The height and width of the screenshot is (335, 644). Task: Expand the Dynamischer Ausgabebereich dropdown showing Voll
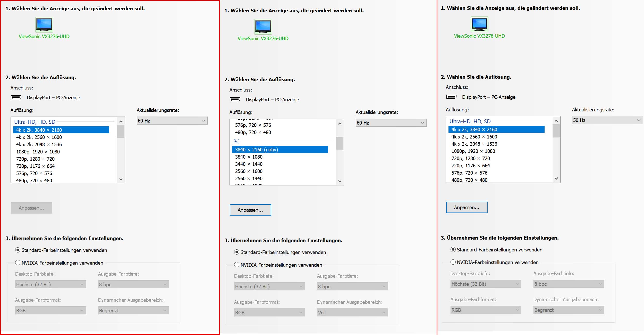click(352, 313)
